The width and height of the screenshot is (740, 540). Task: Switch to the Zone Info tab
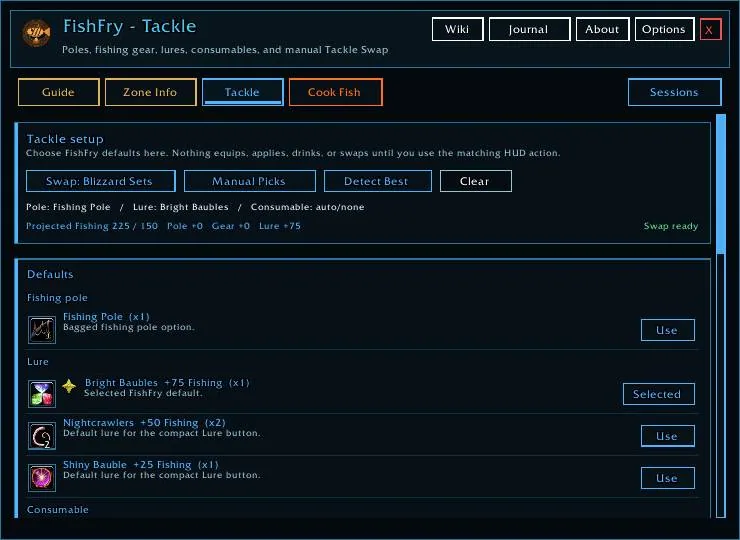pos(151,92)
